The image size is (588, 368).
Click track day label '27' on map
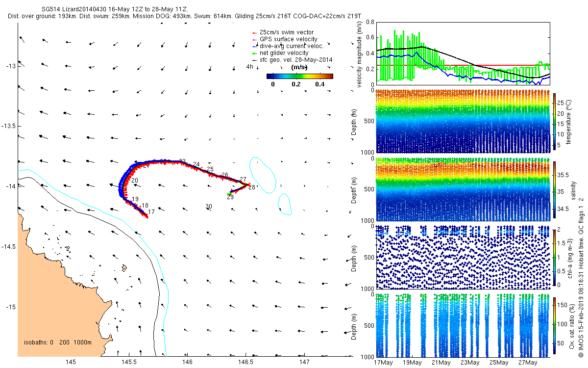(x=243, y=180)
